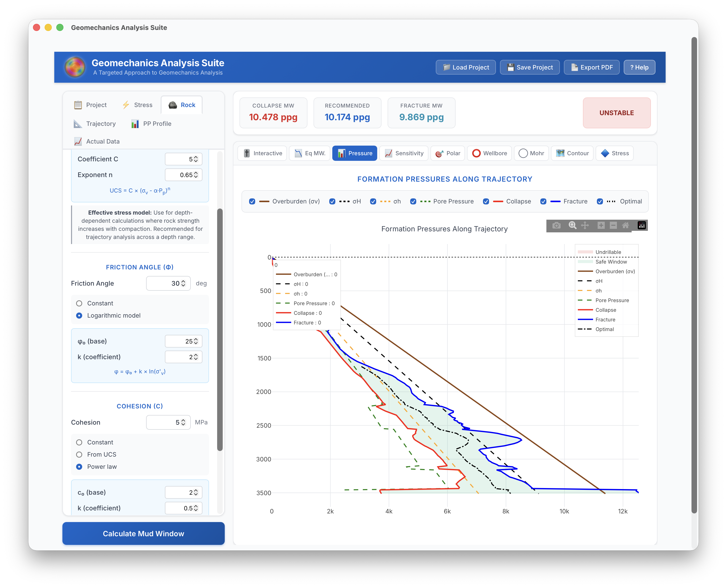
Task: Click the Export PDF button
Action: 592,67
